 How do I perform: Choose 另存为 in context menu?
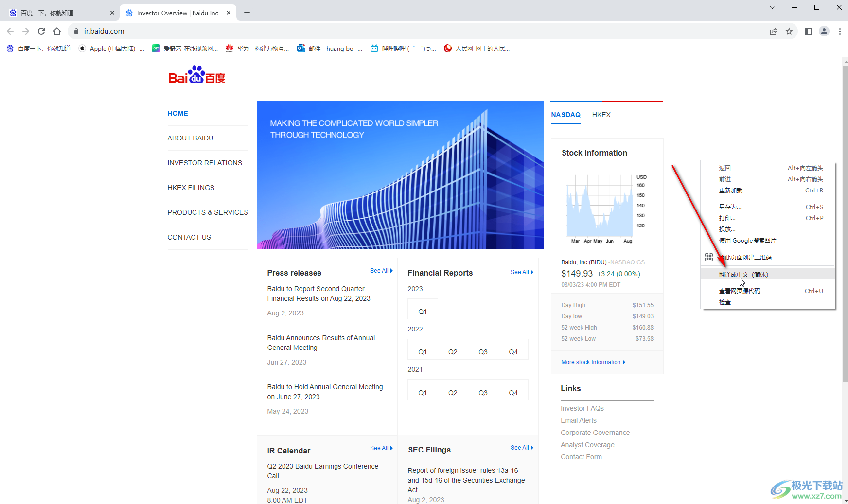(x=768, y=207)
